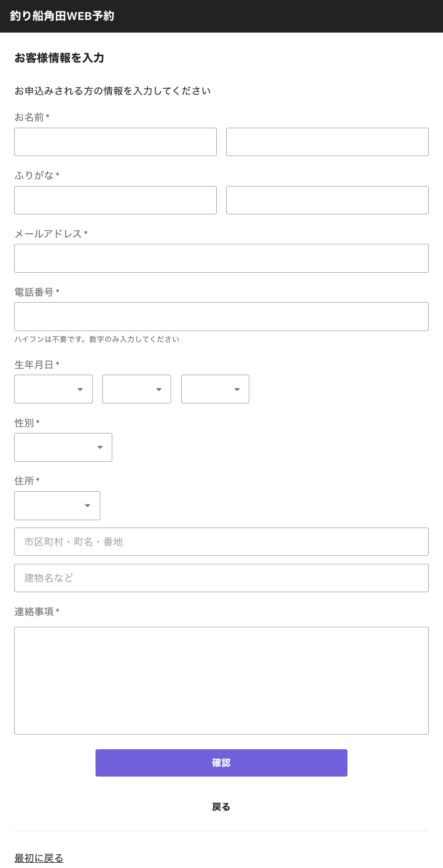Viewport: 443px width, 868px height.
Task: Expand the 性別 gender dropdown
Action: [63, 448]
